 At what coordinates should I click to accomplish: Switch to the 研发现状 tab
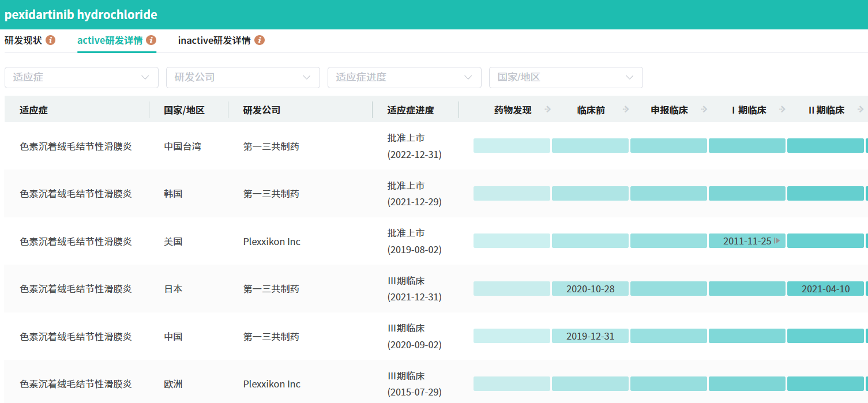click(23, 40)
